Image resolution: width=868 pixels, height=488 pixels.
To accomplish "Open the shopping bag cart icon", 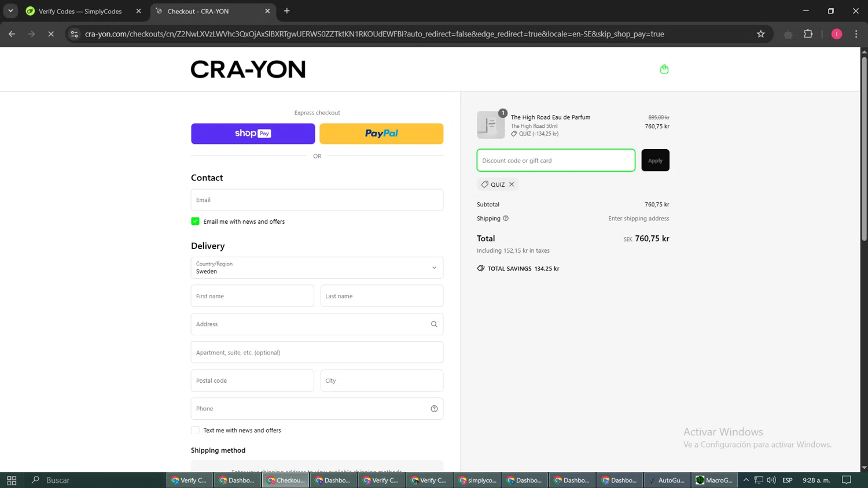I will tap(664, 69).
